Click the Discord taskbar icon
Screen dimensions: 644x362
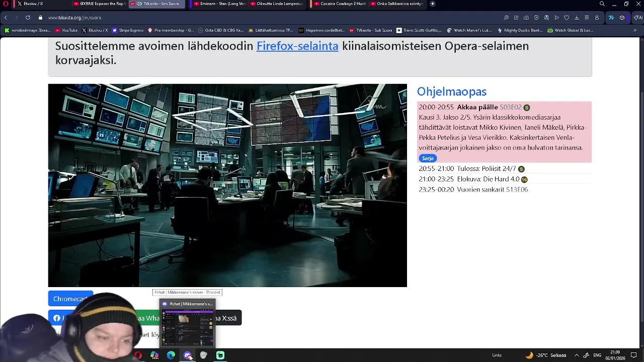[187, 355]
